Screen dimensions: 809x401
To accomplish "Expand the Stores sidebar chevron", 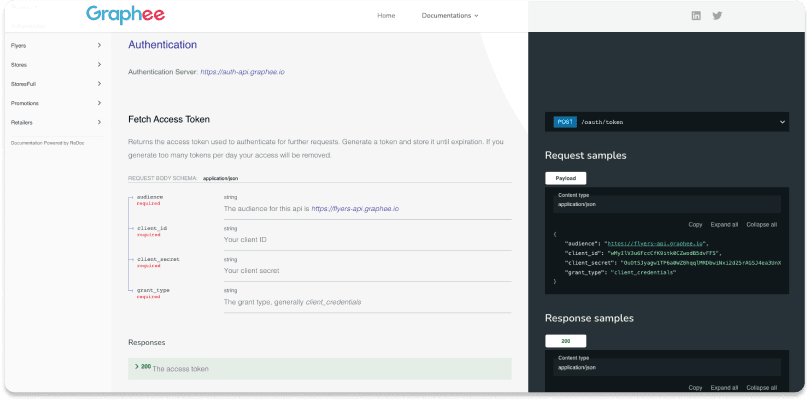I will click(99, 65).
